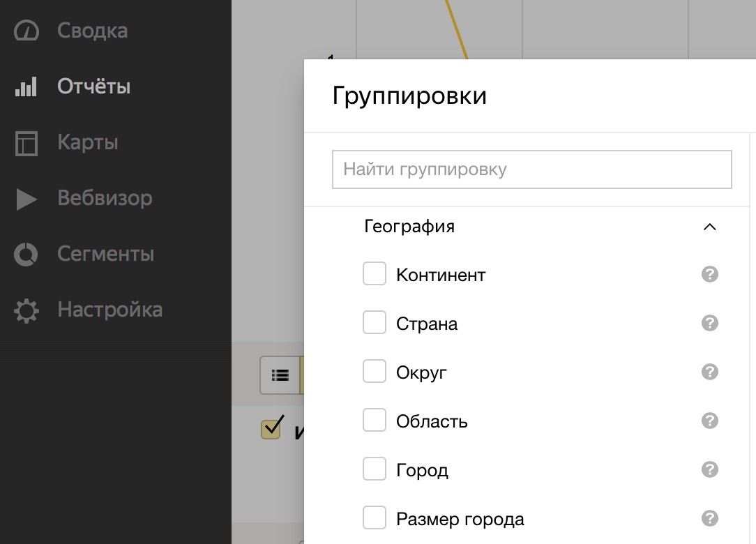Tick the Округ checkbox
This screenshot has height=544, width=756.
[x=374, y=371]
